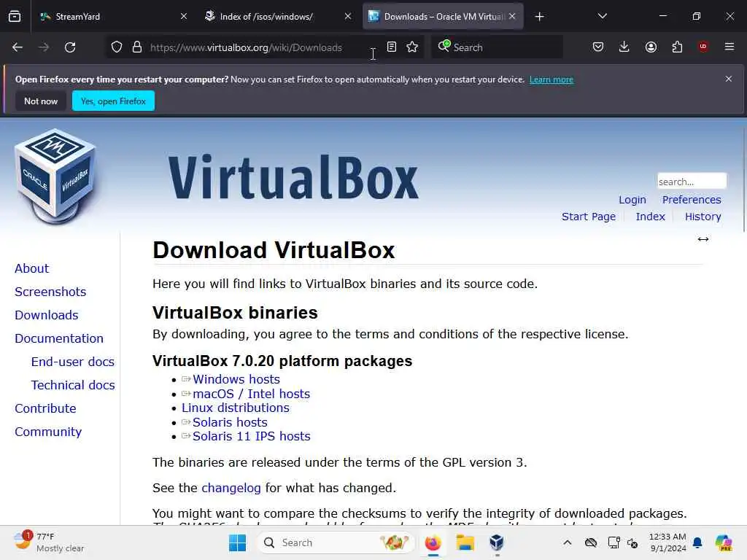The height and width of the screenshot is (560, 747).
Task: Open the extensions puzzle icon
Action: tap(677, 47)
